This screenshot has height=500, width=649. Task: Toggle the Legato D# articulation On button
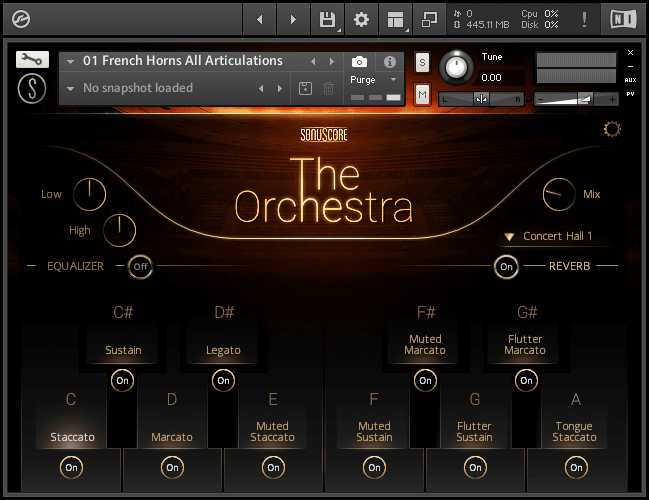(x=224, y=380)
